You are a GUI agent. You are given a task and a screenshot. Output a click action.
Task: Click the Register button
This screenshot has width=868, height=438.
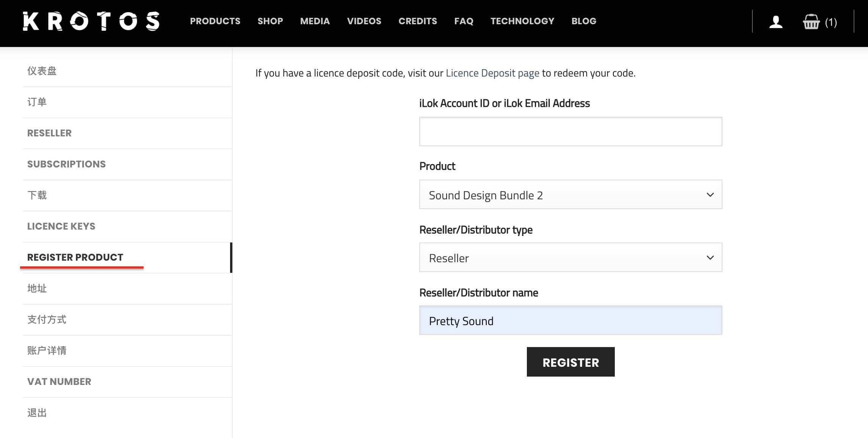coord(570,362)
